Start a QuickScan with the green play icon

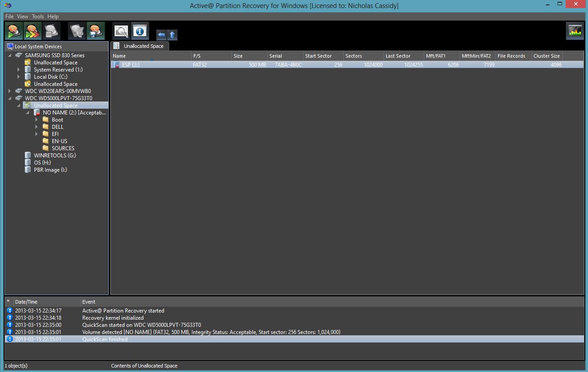coord(14,31)
